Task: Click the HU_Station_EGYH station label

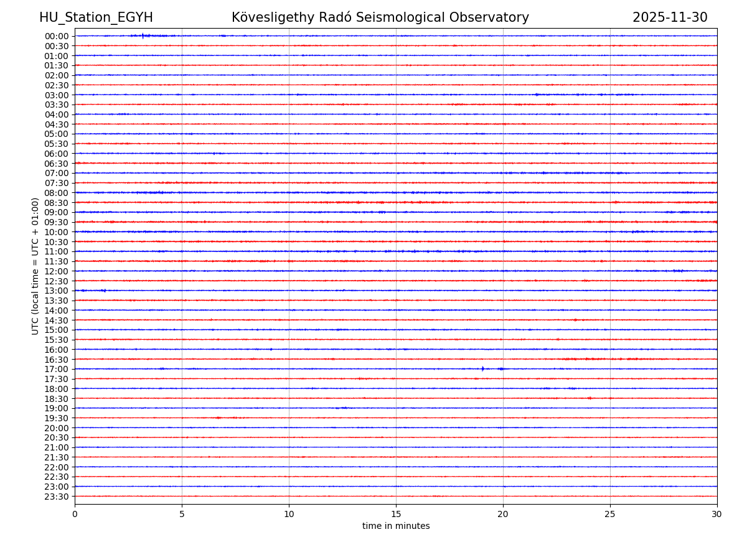Action: click(x=96, y=18)
